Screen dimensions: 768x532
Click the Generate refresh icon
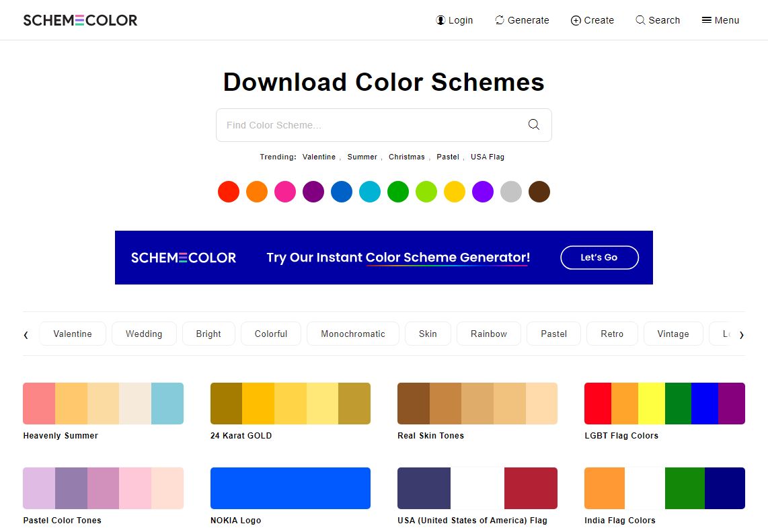(500, 20)
